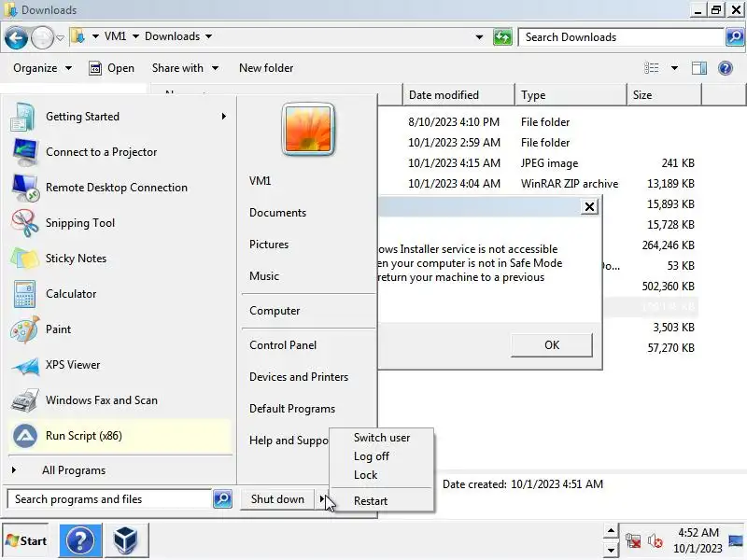Expand the Getting Started submenu arrow
The image size is (747, 560).
[223, 116]
